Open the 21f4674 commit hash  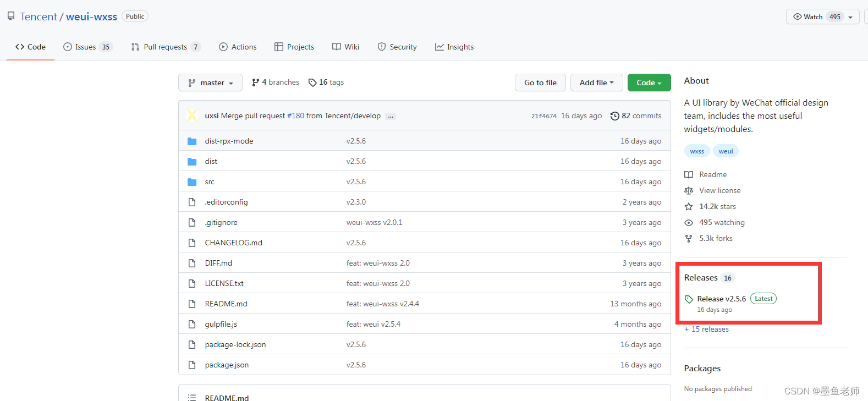tap(544, 116)
